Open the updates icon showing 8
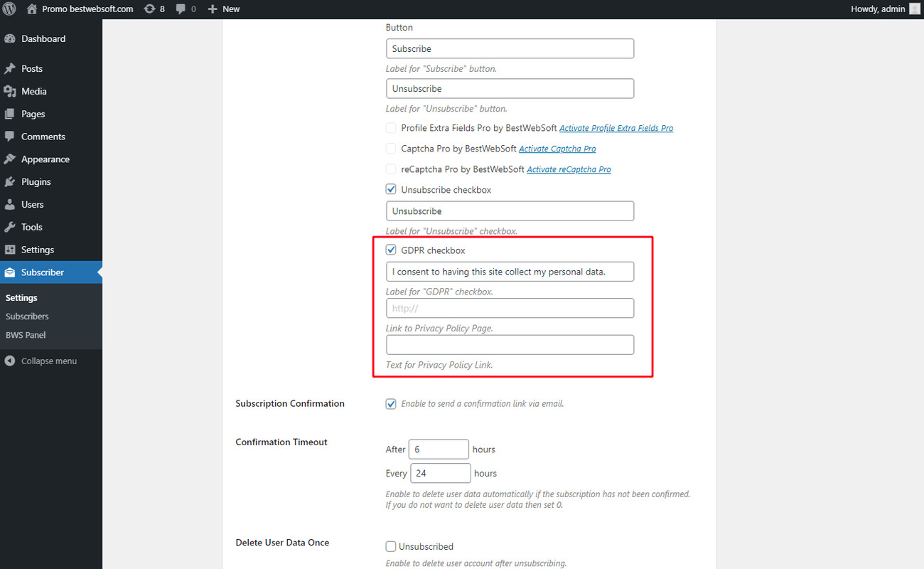The height and width of the screenshot is (569, 924). (x=149, y=9)
